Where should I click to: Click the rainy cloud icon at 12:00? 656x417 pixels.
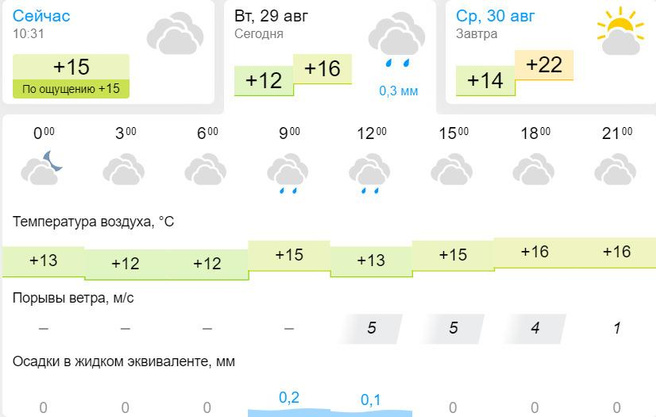[x=369, y=172]
